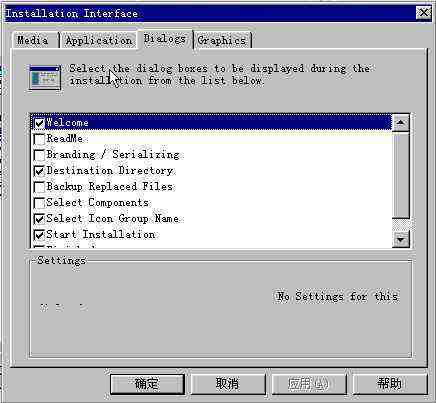The height and width of the screenshot is (403, 436).
Task: Close the Installation Interface window
Action: pyautogui.click(x=424, y=13)
